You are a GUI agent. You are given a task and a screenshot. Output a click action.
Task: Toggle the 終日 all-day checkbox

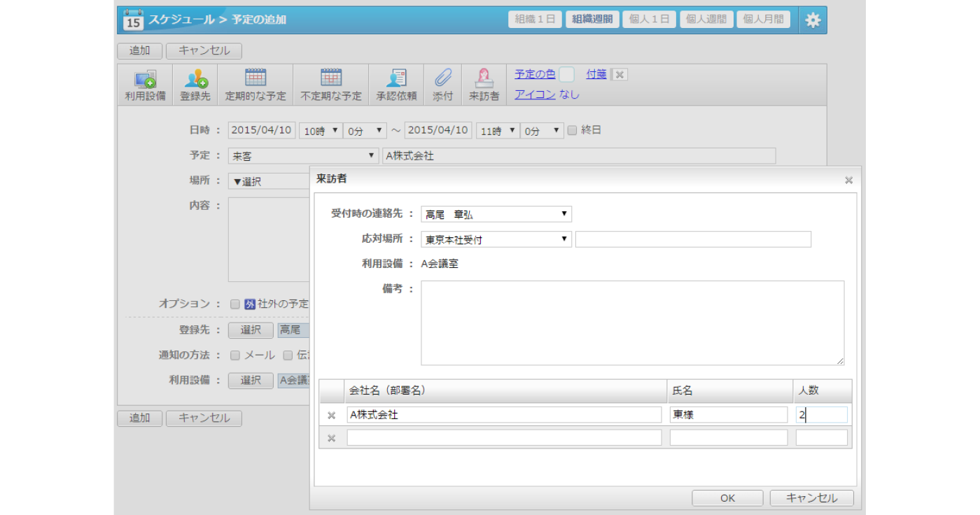pos(572,130)
